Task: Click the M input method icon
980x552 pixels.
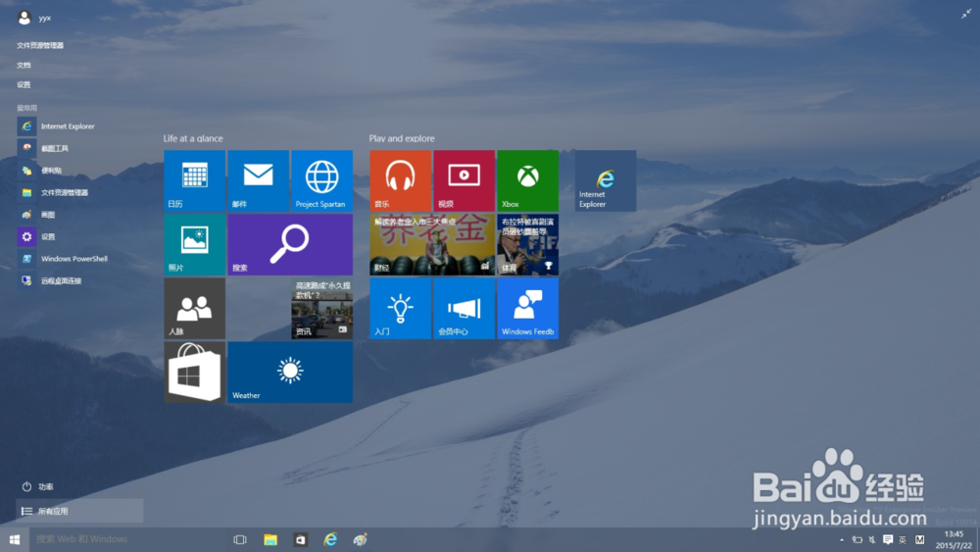Action: (x=919, y=540)
